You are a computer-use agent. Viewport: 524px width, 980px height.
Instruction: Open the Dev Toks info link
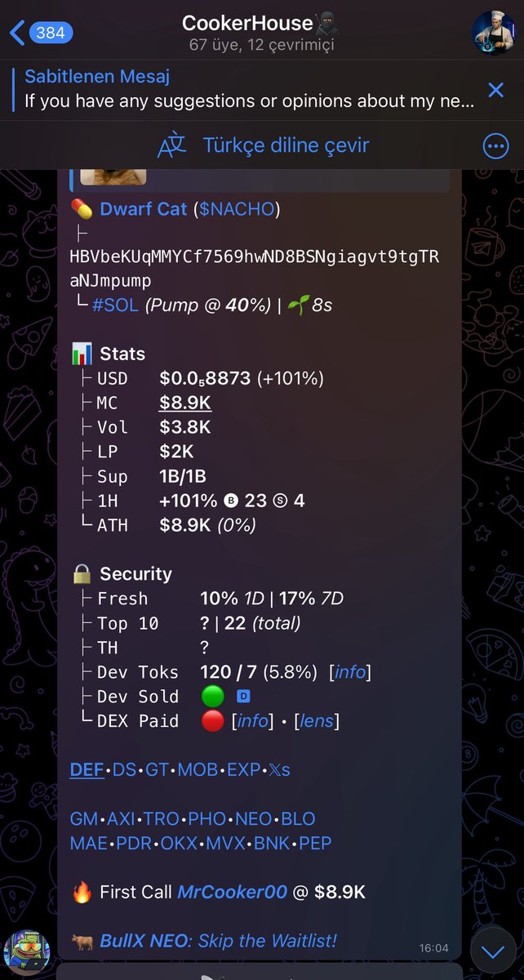[x=350, y=672]
